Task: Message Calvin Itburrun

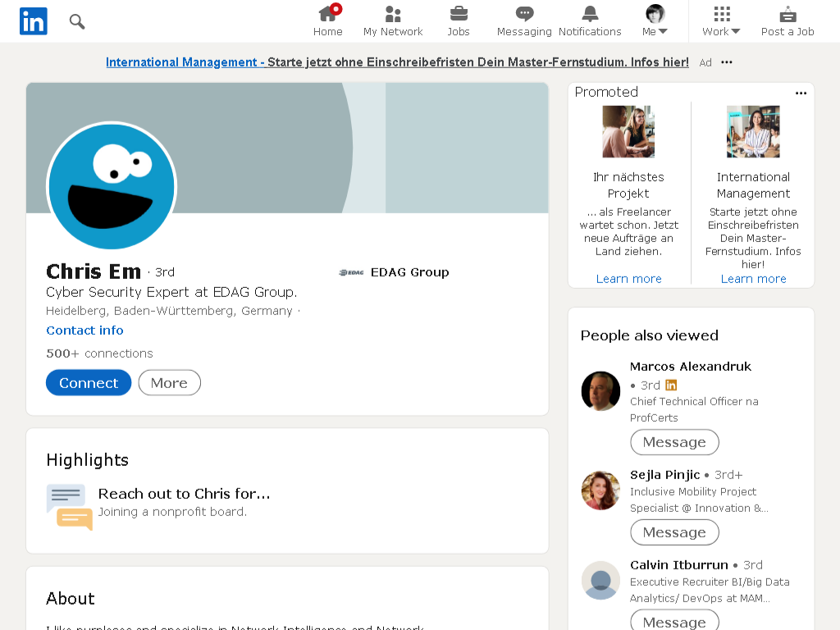Action: 674,622
